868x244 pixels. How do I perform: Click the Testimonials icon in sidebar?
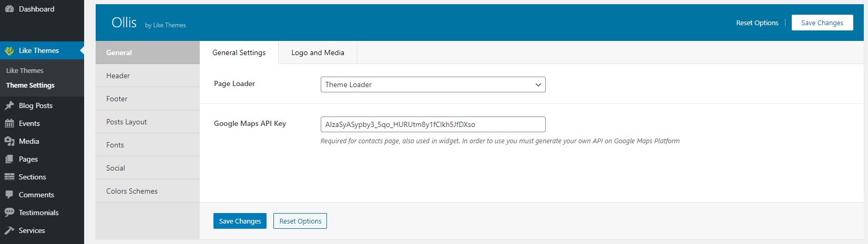[9, 213]
